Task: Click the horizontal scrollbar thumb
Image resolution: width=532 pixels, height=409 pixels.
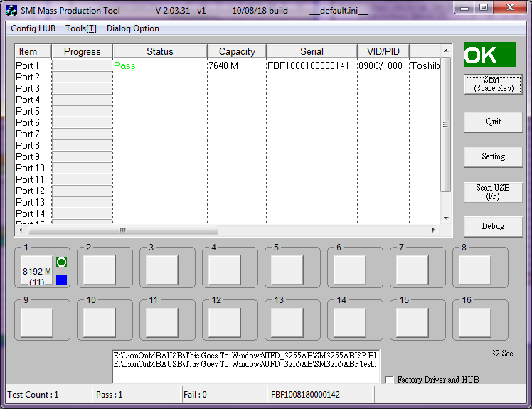Action: click(123, 230)
